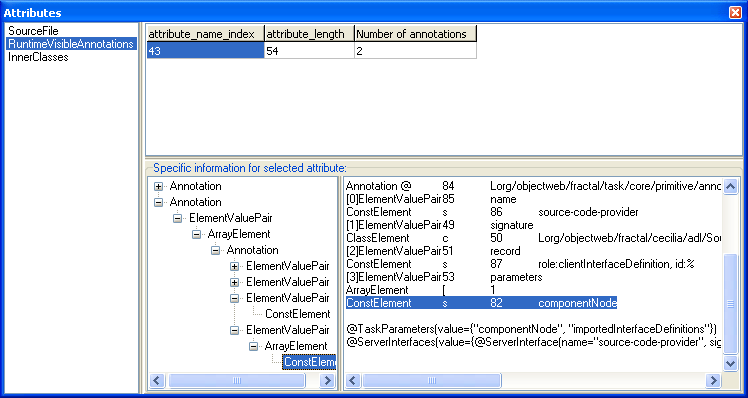Click the Number of annotations column header
Image resolution: width=748 pixels, height=398 pixels.
pos(415,34)
